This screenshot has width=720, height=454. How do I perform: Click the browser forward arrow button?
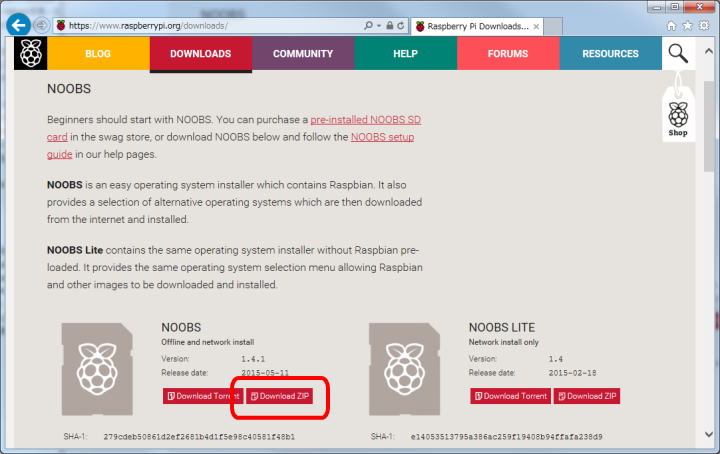coord(41,25)
